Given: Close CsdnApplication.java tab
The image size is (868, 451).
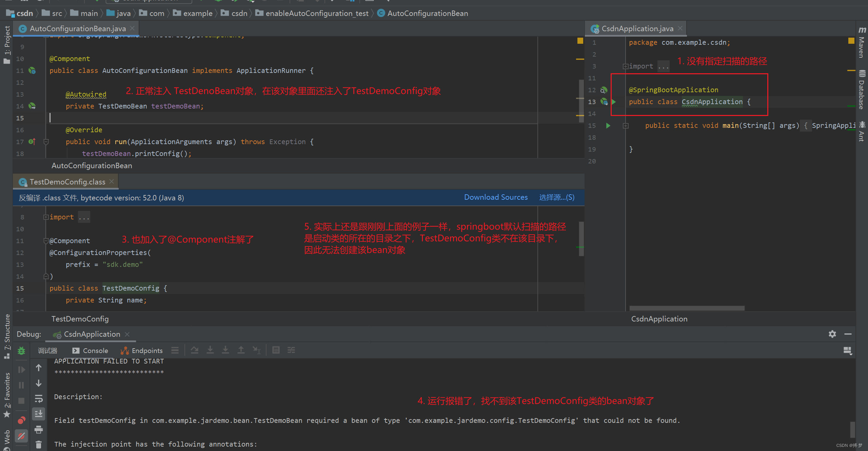Looking at the screenshot, I should pyautogui.click(x=680, y=28).
